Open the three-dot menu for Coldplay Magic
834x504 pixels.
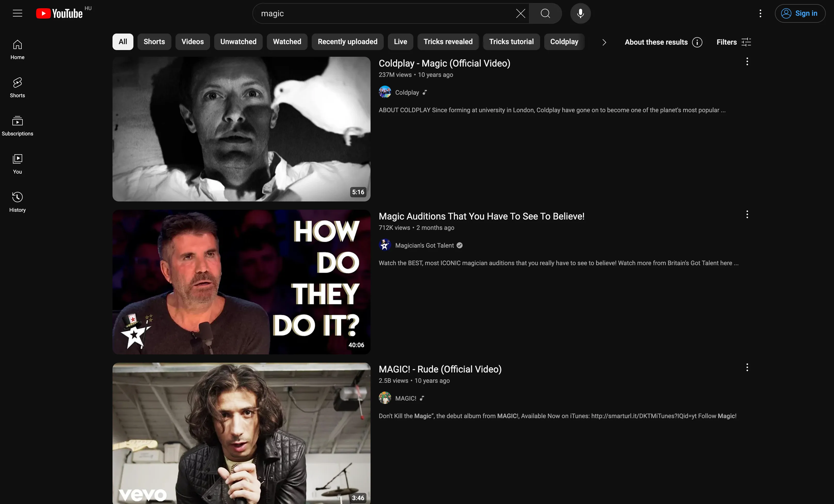click(x=747, y=62)
